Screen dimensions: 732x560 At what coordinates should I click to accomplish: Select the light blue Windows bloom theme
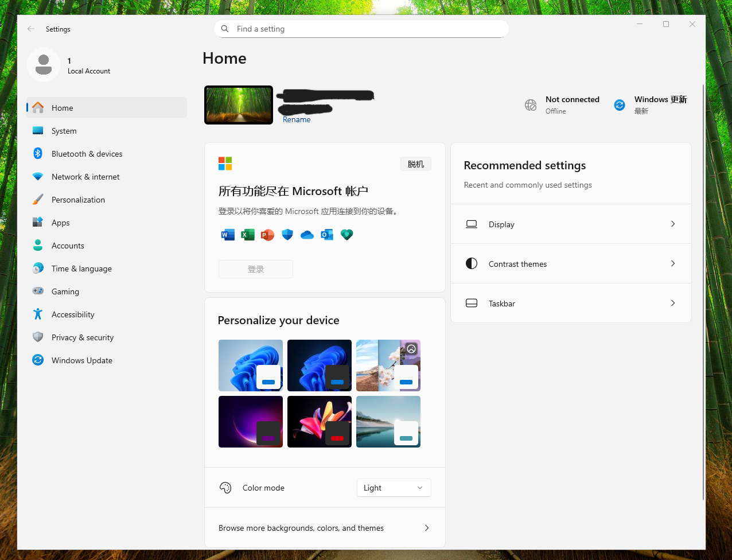[x=251, y=365]
